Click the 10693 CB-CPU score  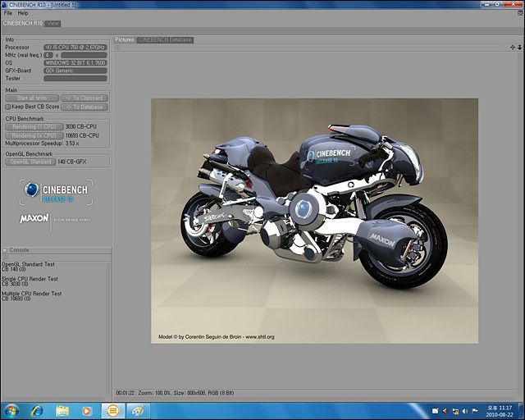pos(82,135)
